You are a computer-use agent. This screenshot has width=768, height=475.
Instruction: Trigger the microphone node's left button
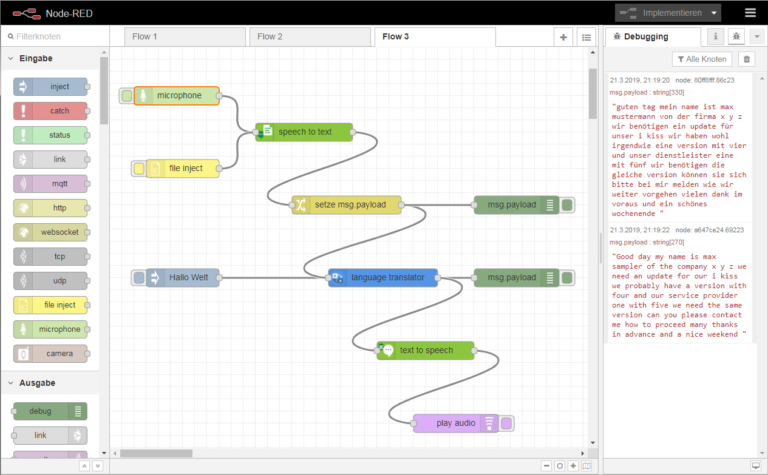127,95
